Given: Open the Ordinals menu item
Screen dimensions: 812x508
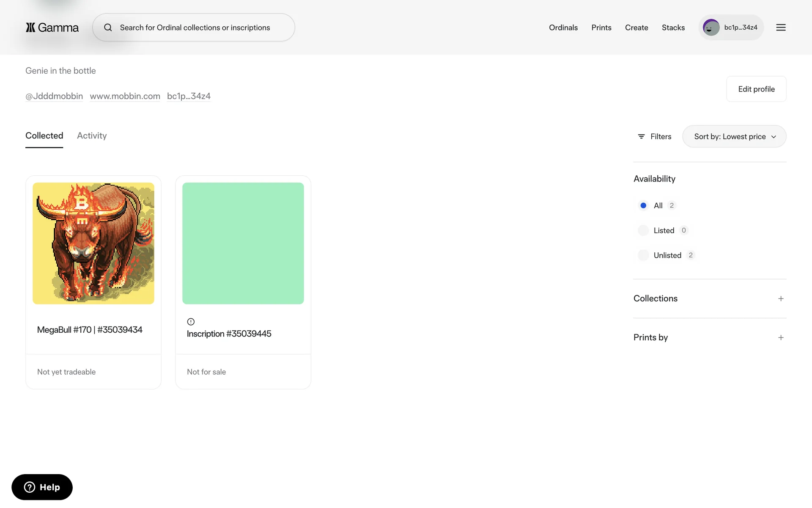Looking at the screenshot, I should pyautogui.click(x=563, y=28).
